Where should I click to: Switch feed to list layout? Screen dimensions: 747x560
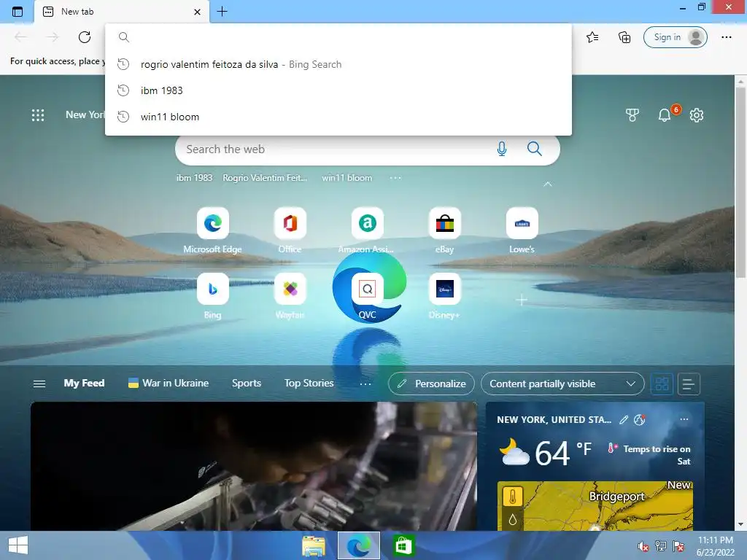pos(689,384)
